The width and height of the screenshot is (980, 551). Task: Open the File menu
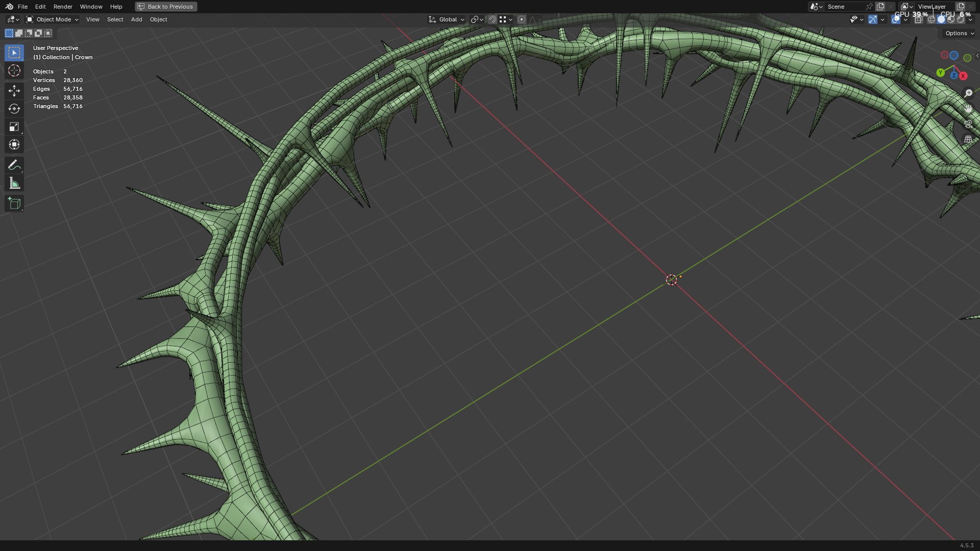tap(22, 7)
